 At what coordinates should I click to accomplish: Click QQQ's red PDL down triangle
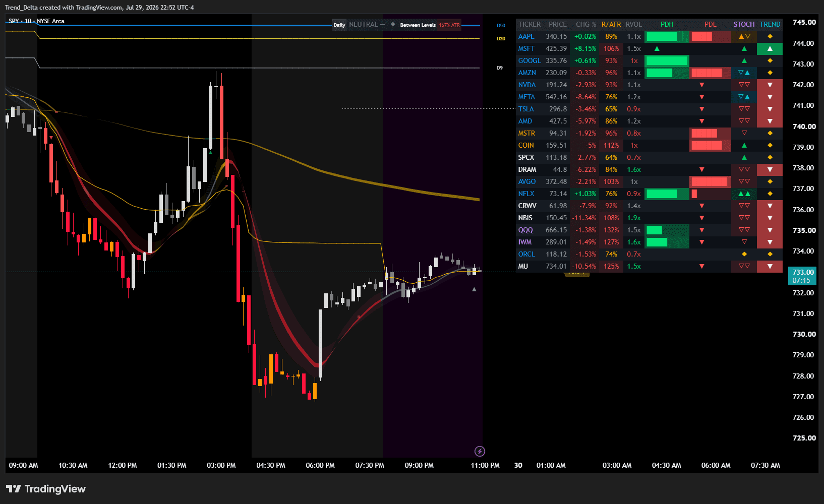(x=701, y=230)
